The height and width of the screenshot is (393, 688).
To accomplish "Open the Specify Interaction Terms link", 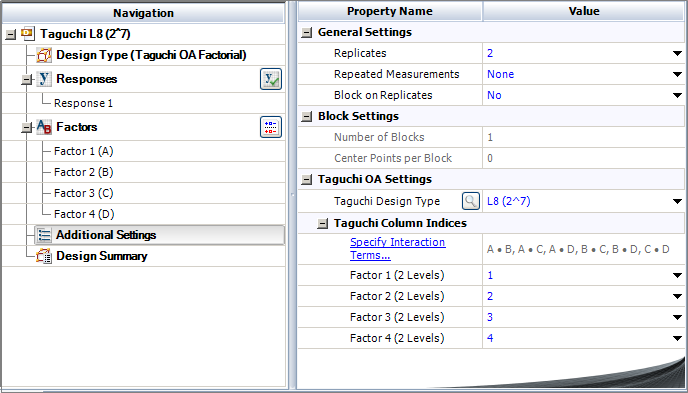I will click(398, 249).
